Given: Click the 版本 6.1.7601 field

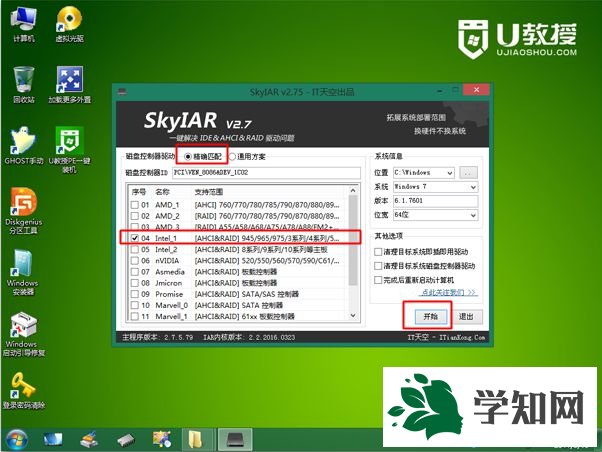Looking at the screenshot, I should 435,201.
